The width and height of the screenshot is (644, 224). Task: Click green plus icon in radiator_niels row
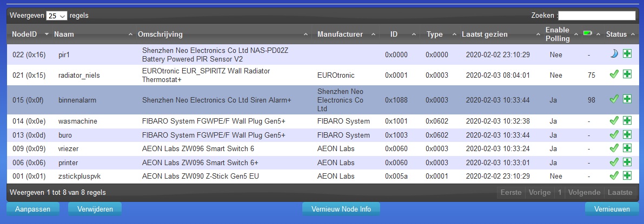(627, 74)
